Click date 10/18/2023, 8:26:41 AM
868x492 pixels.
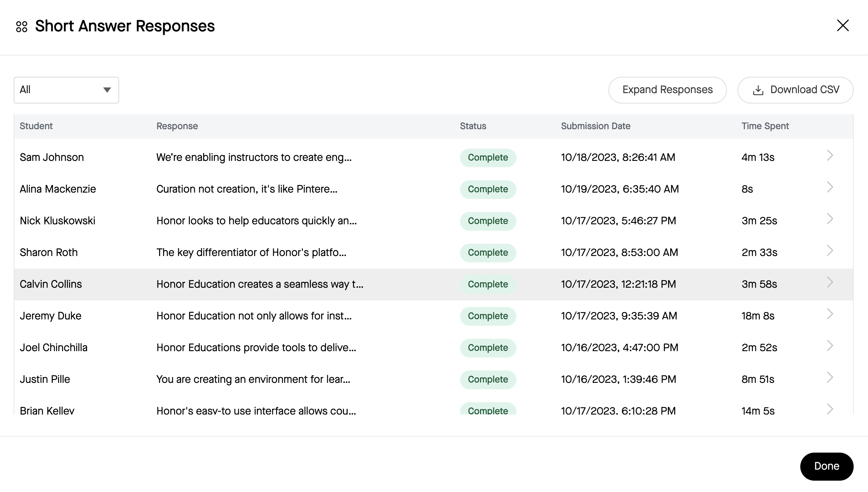(x=618, y=158)
